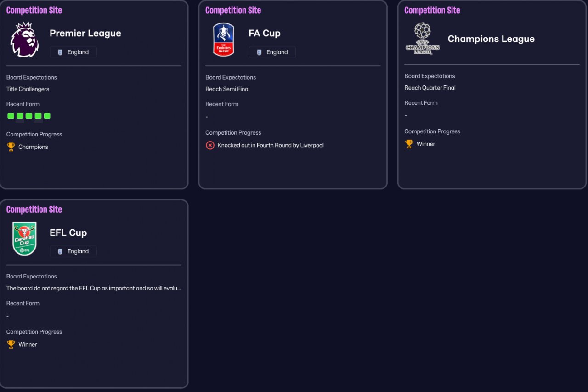The image size is (588, 392).
Task: Click the middle green recent form square
Action: [29, 116]
